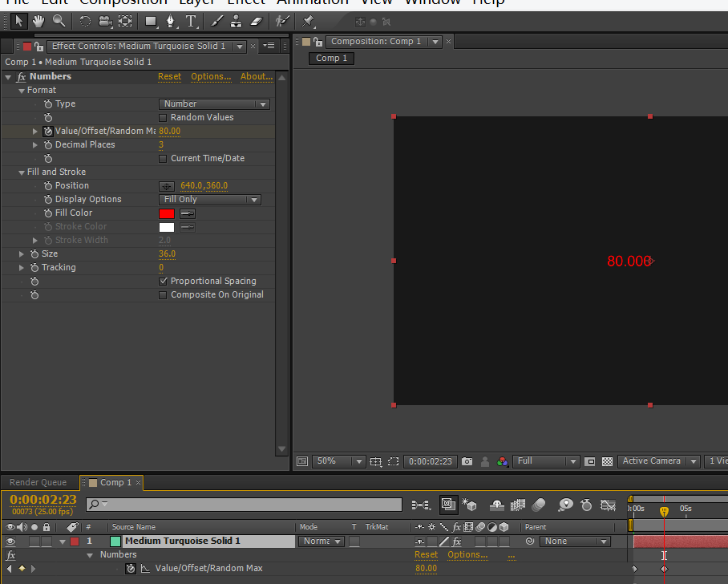Click the snapshot camera icon in viewer
Image resolution: width=728 pixels, height=584 pixels.
(467, 461)
